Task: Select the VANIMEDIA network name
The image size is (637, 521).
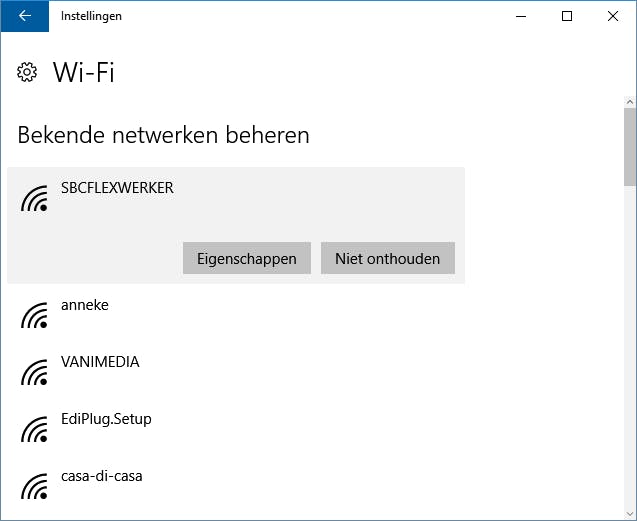Action: pos(100,362)
